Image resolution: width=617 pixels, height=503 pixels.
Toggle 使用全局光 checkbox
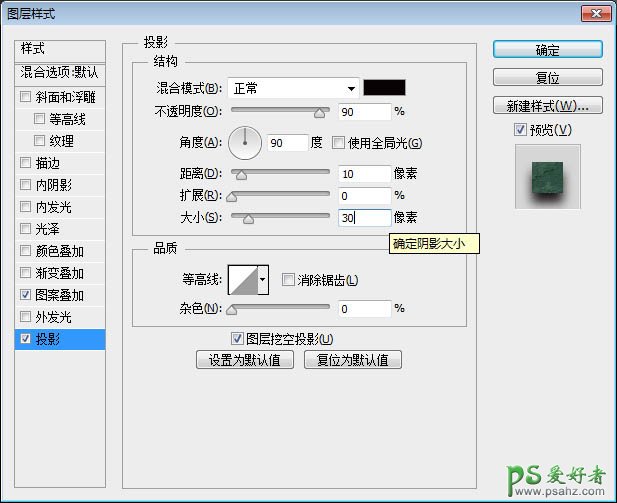338,142
